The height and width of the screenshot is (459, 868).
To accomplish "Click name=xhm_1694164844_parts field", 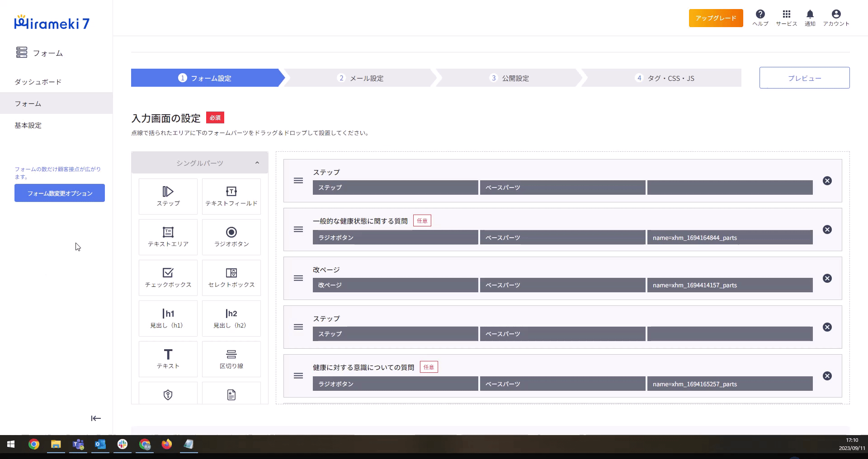I will click(x=730, y=238).
